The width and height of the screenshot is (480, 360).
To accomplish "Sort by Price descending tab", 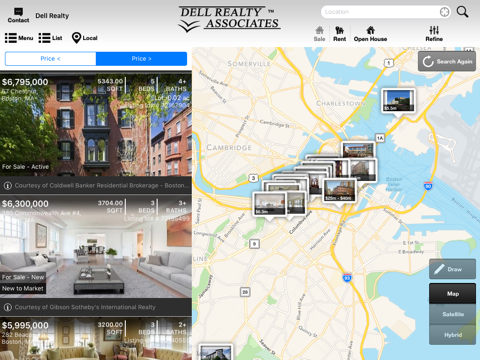I will (141, 59).
